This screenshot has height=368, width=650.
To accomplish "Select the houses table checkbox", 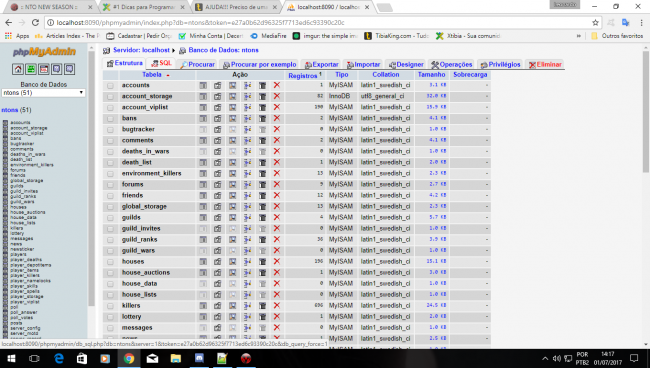I will coord(110,262).
